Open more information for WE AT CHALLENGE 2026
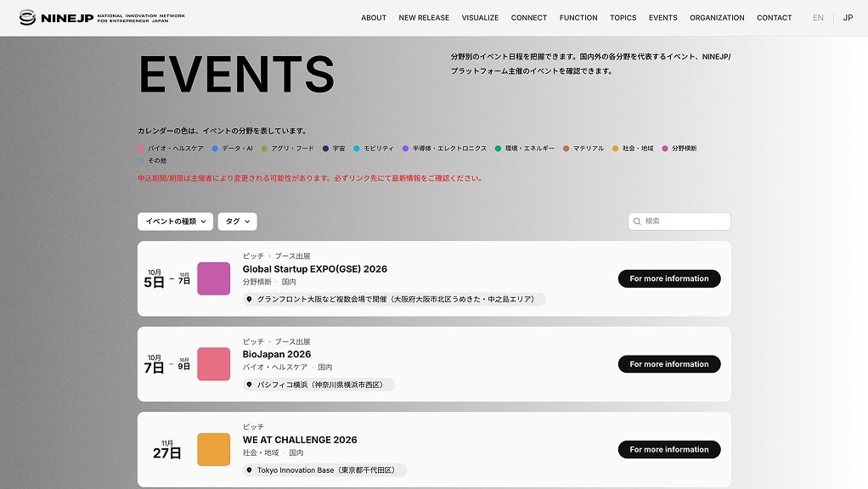 coord(669,450)
